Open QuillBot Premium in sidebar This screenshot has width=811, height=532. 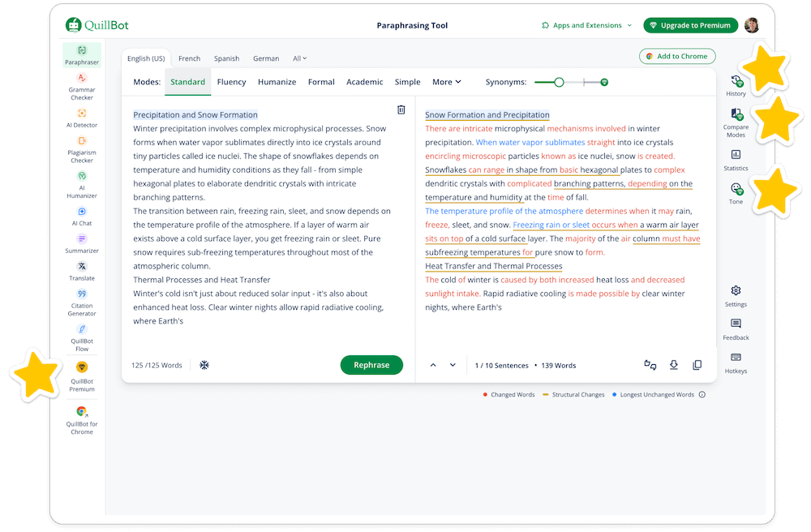pos(82,377)
